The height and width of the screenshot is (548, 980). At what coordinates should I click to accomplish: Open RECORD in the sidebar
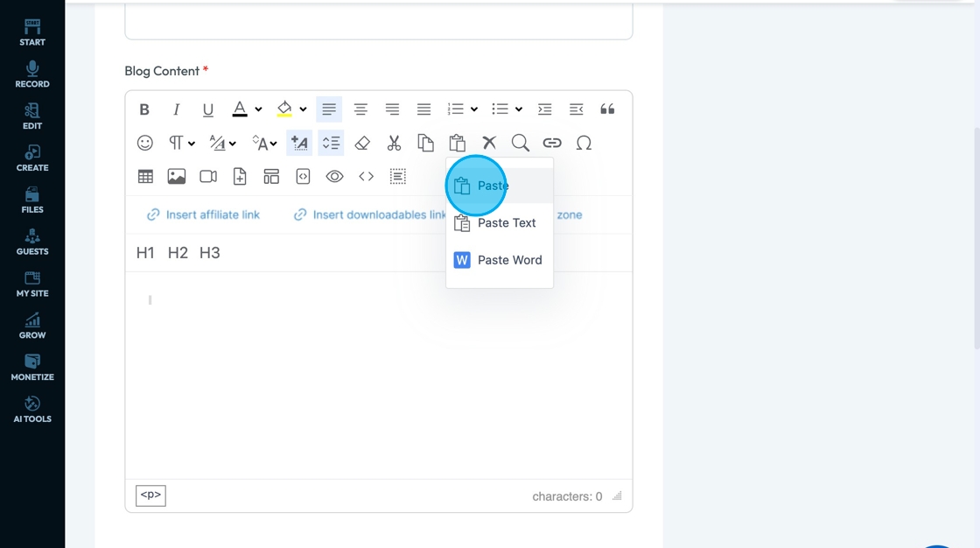coord(32,74)
